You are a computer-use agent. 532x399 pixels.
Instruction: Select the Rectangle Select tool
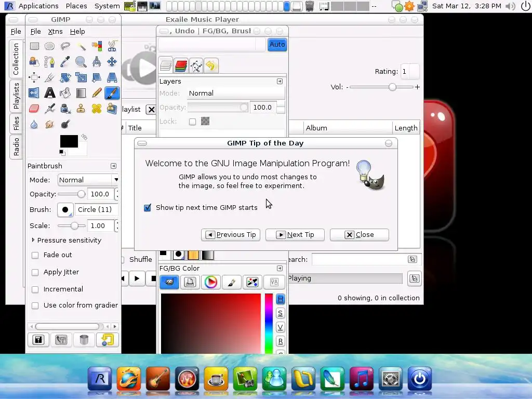(x=34, y=46)
